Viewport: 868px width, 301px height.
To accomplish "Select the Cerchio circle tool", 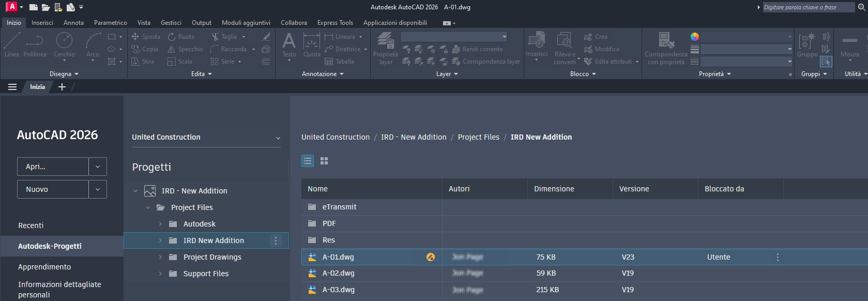I will (x=64, y=44).
